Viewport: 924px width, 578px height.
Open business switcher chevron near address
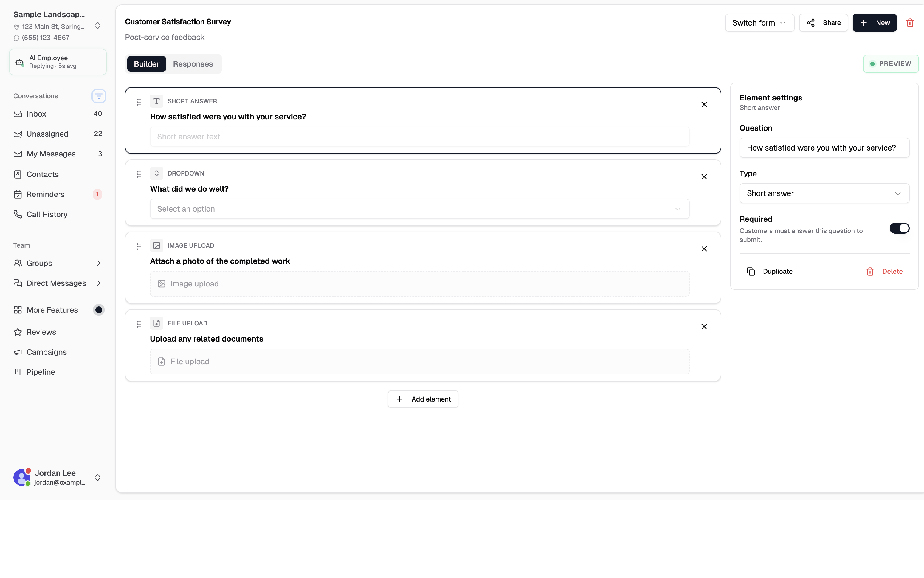98,26
